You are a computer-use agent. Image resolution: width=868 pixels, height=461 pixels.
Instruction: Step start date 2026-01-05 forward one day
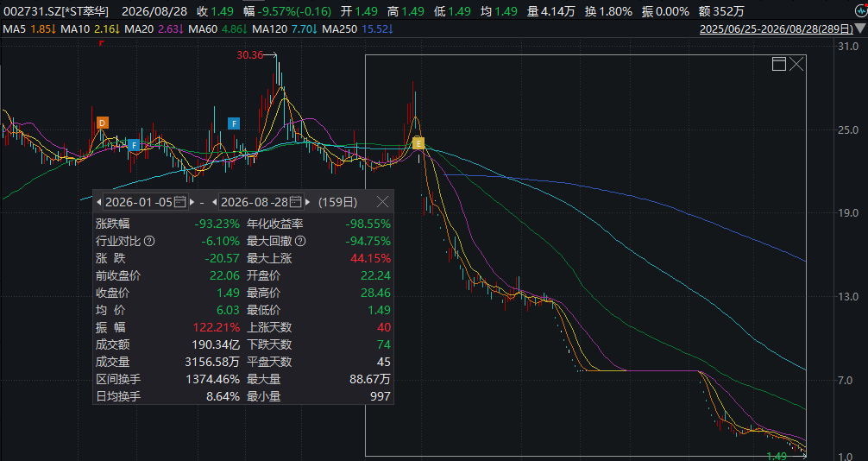point(192,202)
